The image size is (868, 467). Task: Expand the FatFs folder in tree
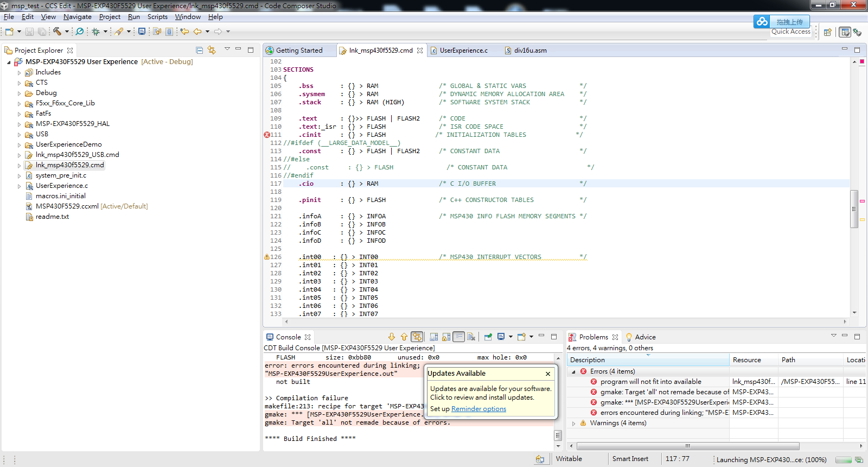pyautogui.click(x=19, y=114)
